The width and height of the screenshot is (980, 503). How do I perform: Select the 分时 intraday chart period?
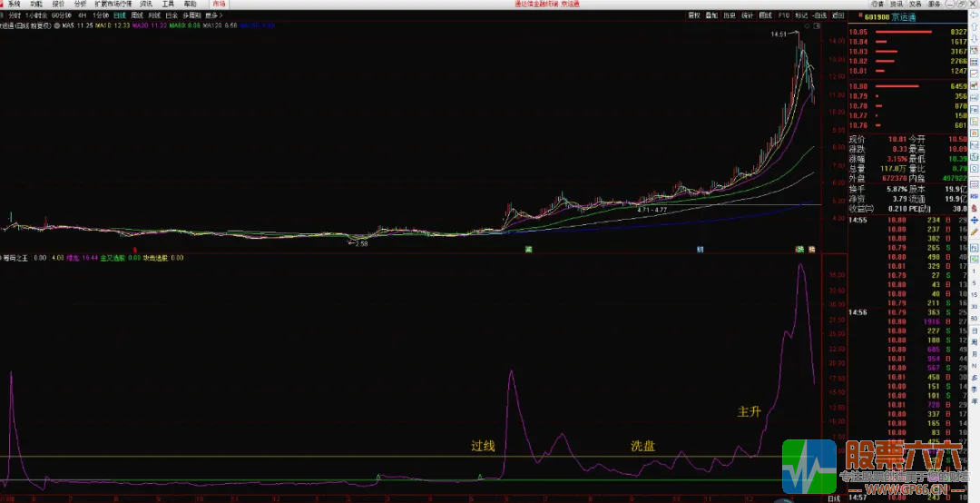(x=15, y=15)
